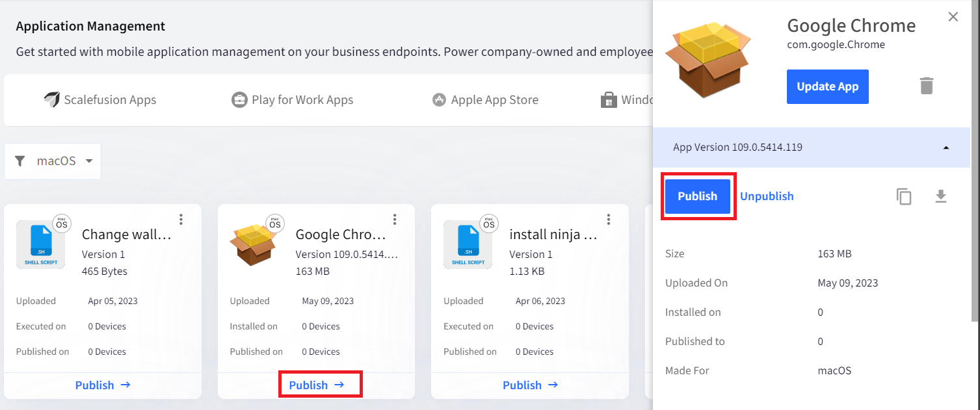
Task: Click the Unpublish link
Action: (767, 196)
